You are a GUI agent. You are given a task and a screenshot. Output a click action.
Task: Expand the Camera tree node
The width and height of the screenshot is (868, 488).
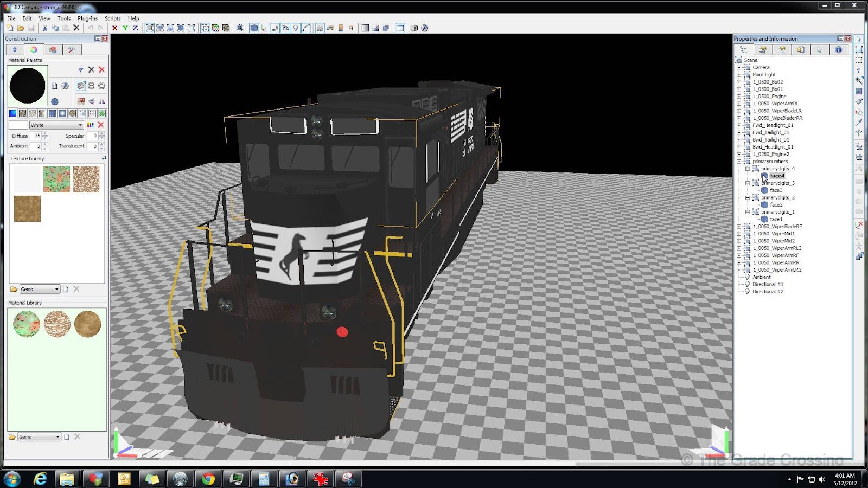point(738,68)
